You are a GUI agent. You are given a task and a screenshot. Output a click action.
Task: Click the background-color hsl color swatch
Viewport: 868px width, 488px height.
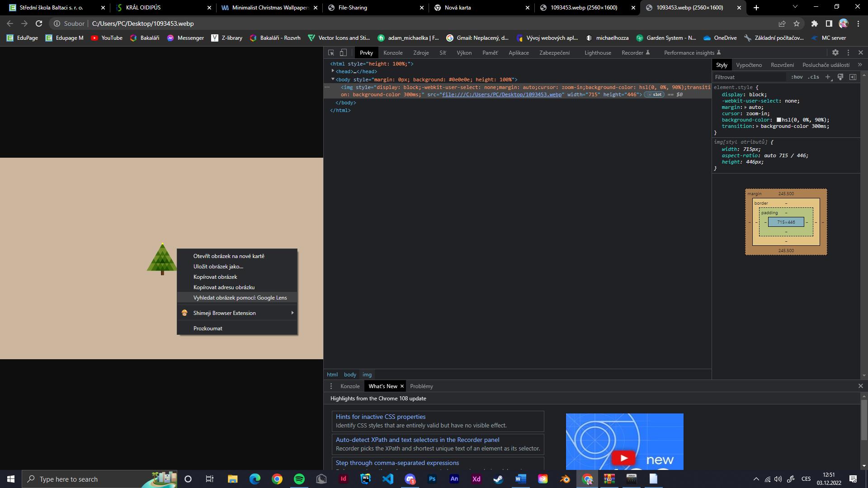(779, 120)
